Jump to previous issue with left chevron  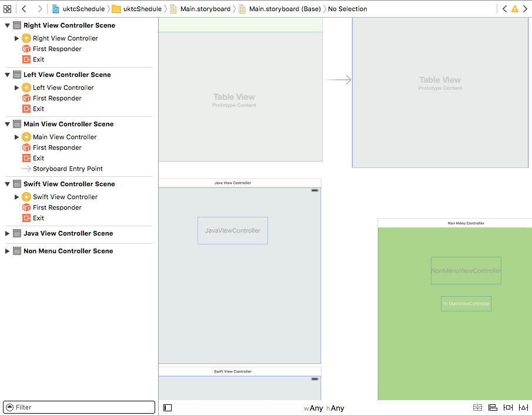[504, 9]
